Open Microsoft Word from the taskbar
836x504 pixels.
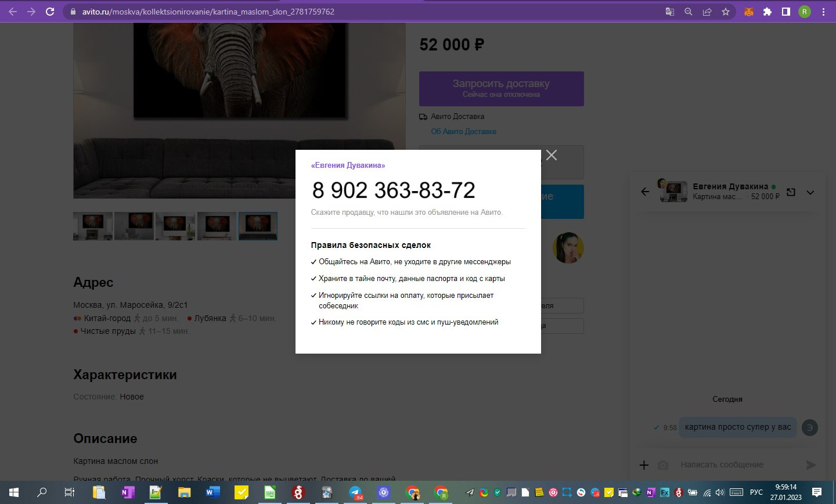pyautogui.click(x=212, y=492)
